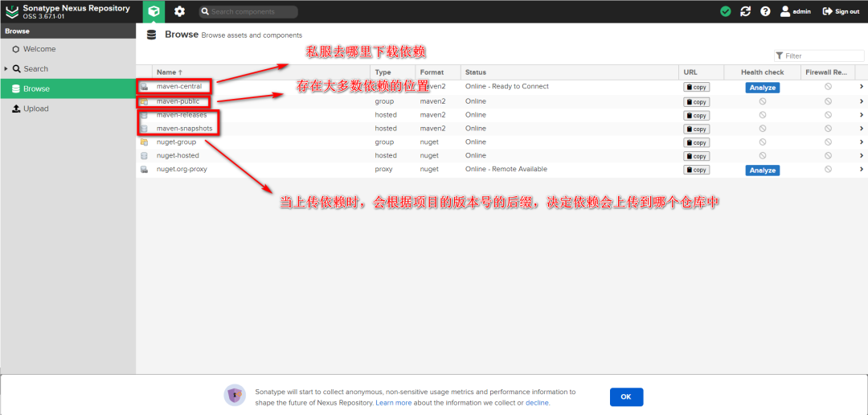Screen dimensions: 868x415
Task: Click Sign out
Action: 841,11
